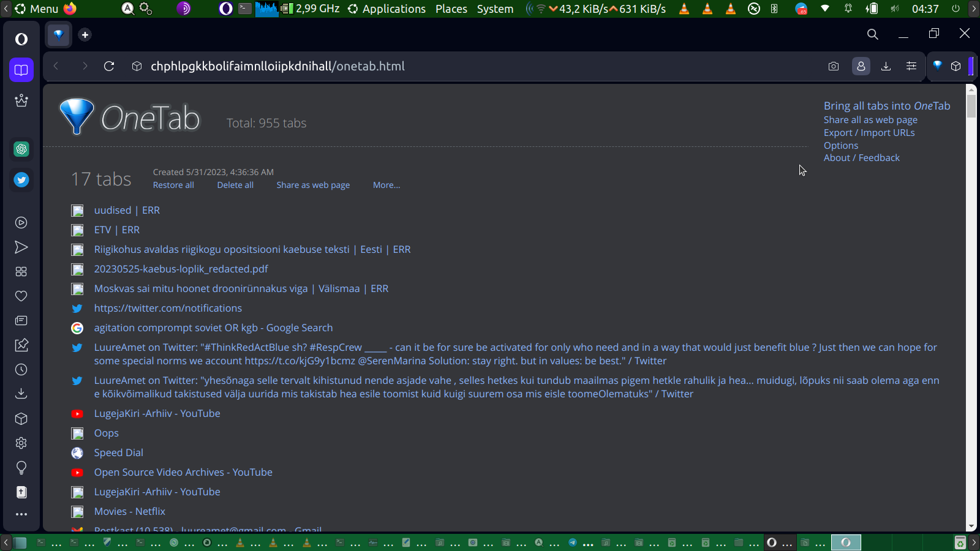The width and height of the screenshot is (980, 551).
Task: Click the Share all as web page link
Action: pos(870,120)
